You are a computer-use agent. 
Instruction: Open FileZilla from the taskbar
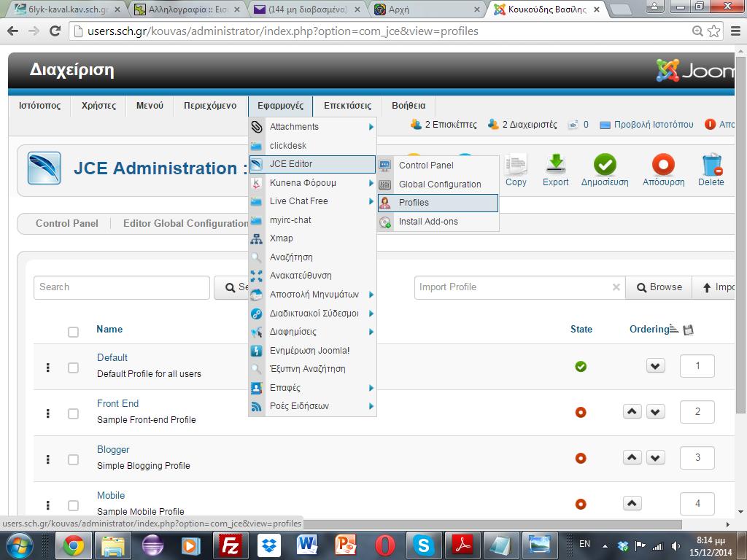[x=230, y=545]
